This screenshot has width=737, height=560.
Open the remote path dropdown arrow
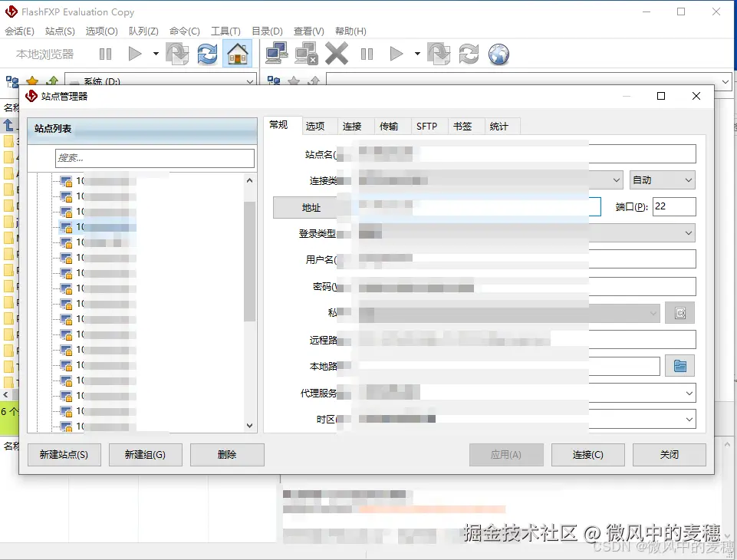725,81
